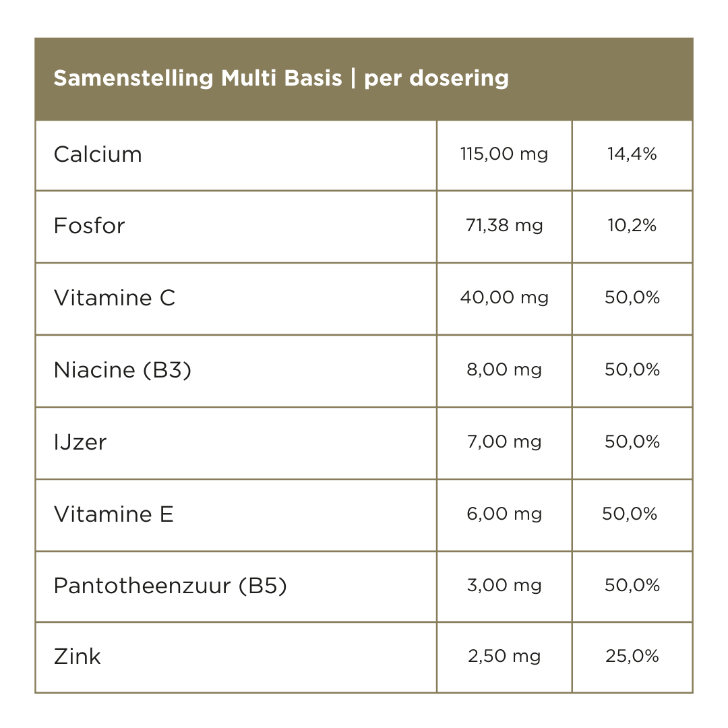This screenshot has width=728, height=728.
Task: Click the 115,00 mg amount cell
Action: (504, 154)
